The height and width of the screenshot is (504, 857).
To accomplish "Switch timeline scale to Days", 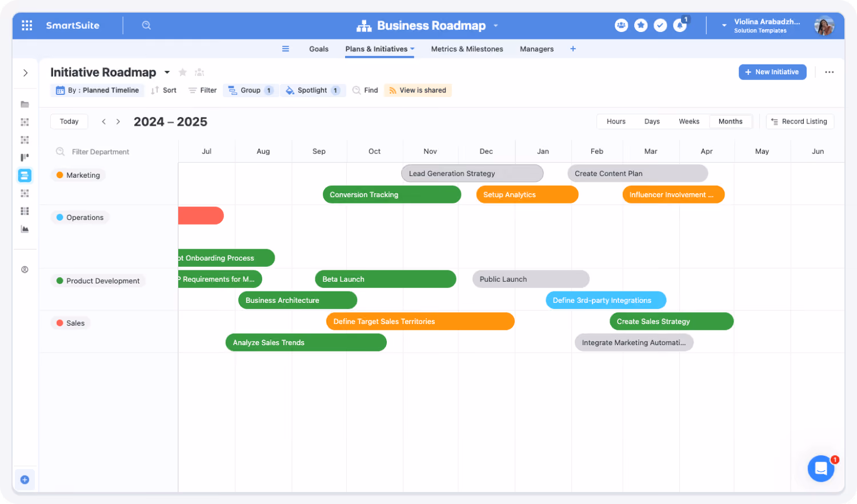I will 652,121.
